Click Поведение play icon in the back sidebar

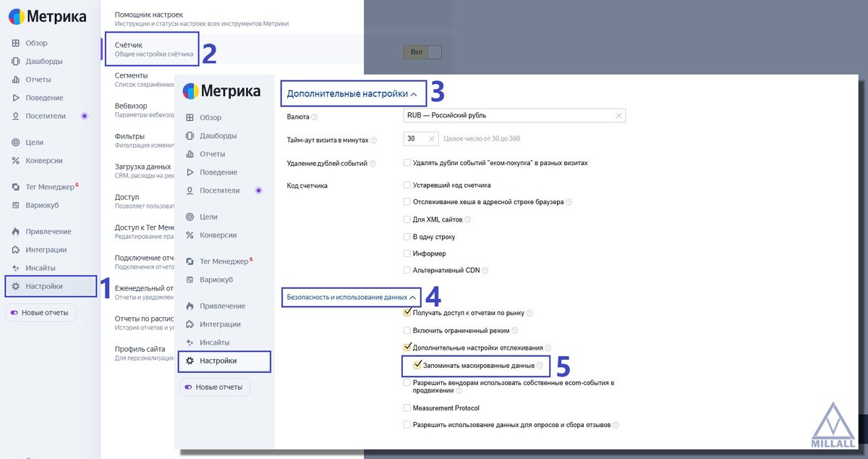point(16,98)
